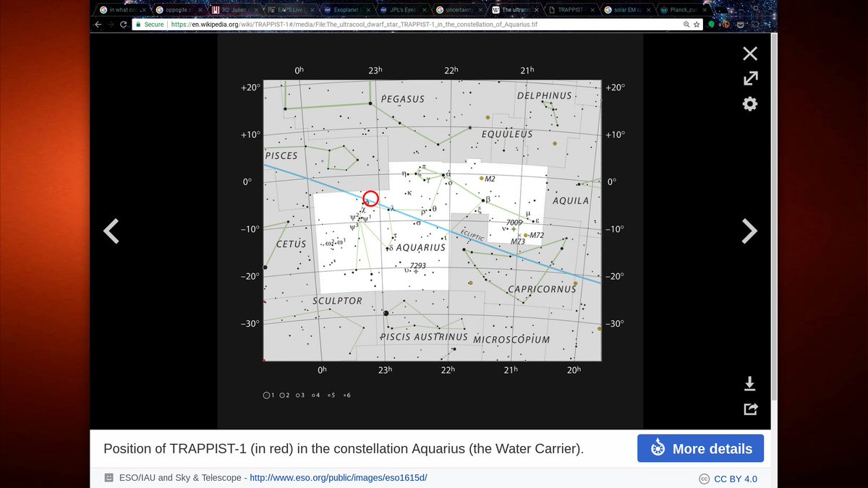Click the Secure padlock indicator
This screenshot has height=488, width=868.
pyautogui.click(x=149, y=24)
